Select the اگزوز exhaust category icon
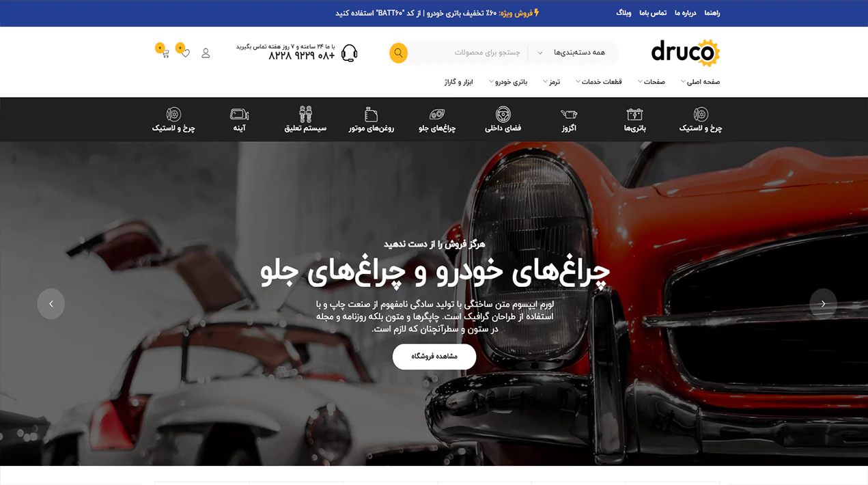 [569, 114]
